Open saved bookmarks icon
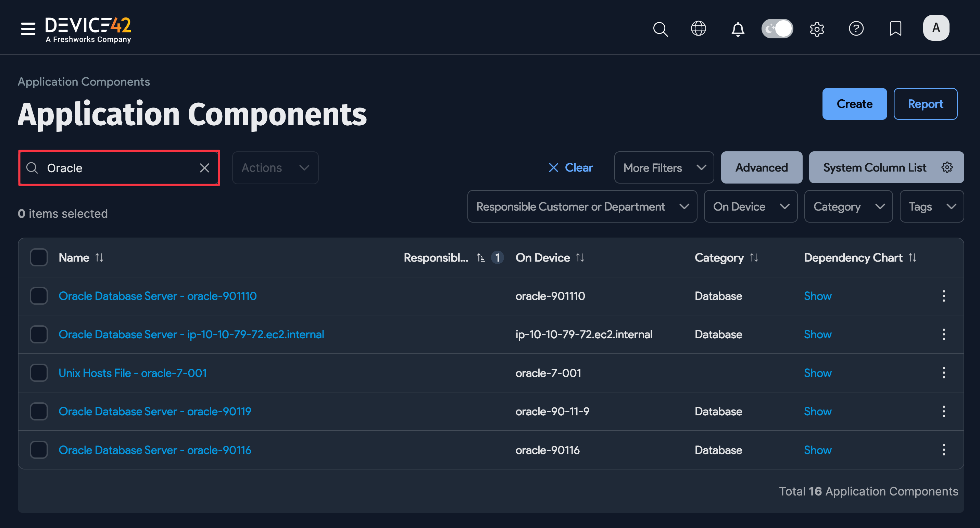This screenshot has width=980, height=528. pyautogui.click(x=896, y=28)
